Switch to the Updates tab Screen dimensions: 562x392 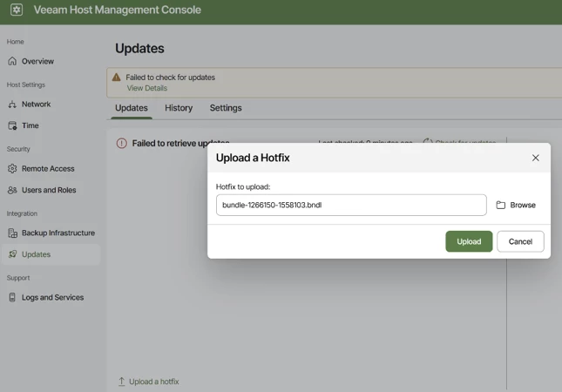[x=132, y=108]
